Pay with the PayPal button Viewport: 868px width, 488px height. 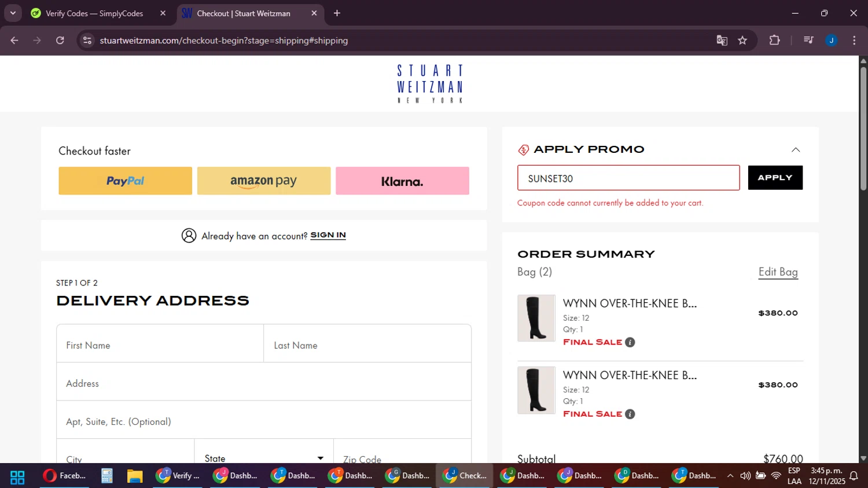125,181
